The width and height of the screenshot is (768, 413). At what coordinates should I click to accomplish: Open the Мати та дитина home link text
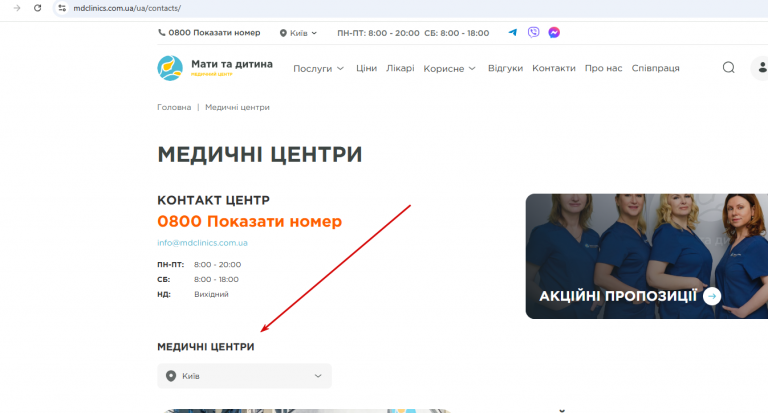pyautogui.click(x=232, y=64)
